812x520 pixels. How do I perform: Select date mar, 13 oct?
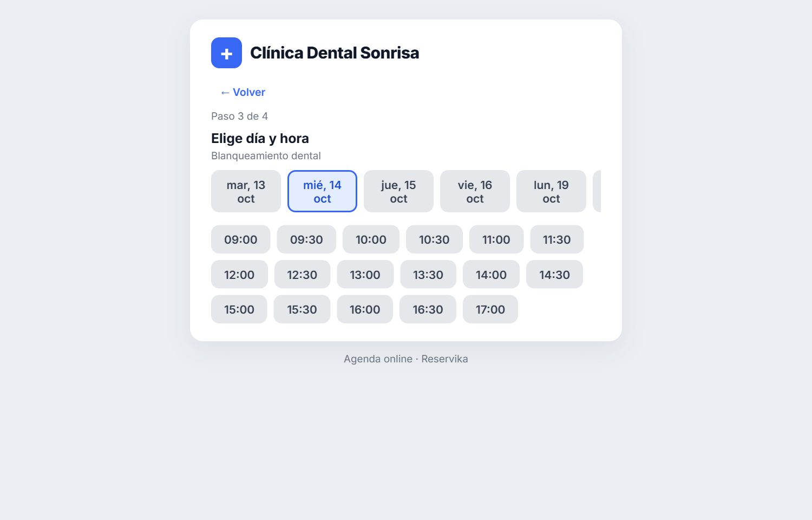[x=246, y=191]
